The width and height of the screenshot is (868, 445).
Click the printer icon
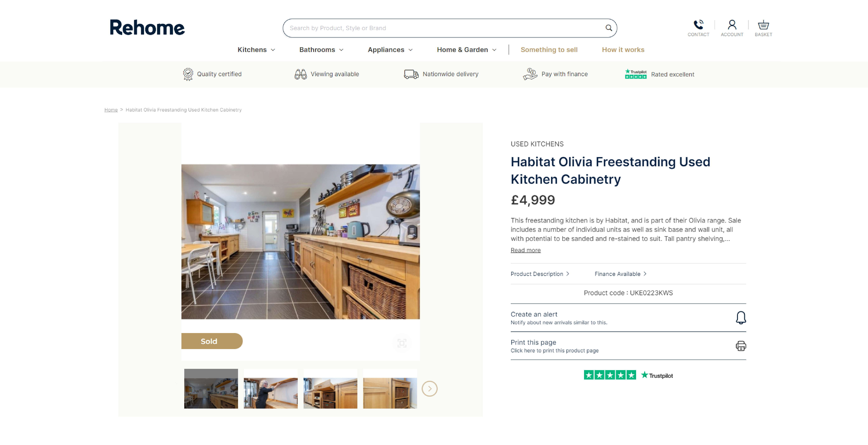pyautogui.click(x=741, y=346)
